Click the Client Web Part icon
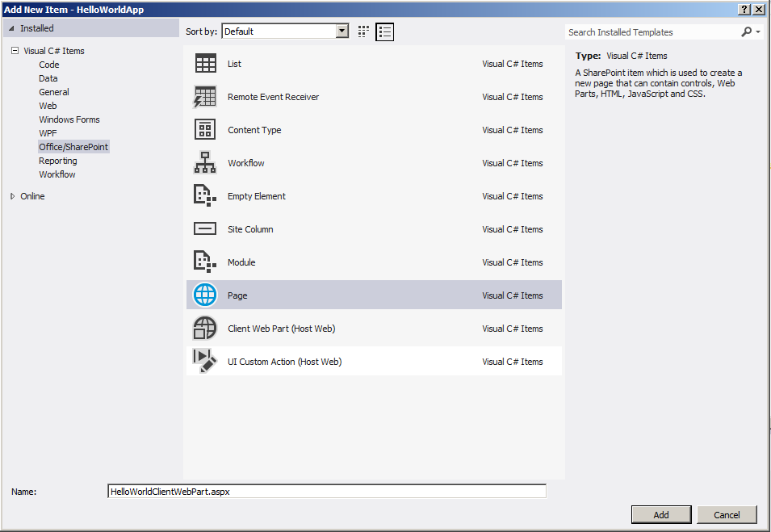This screenshot has width=771, height=532. point(204,328)
